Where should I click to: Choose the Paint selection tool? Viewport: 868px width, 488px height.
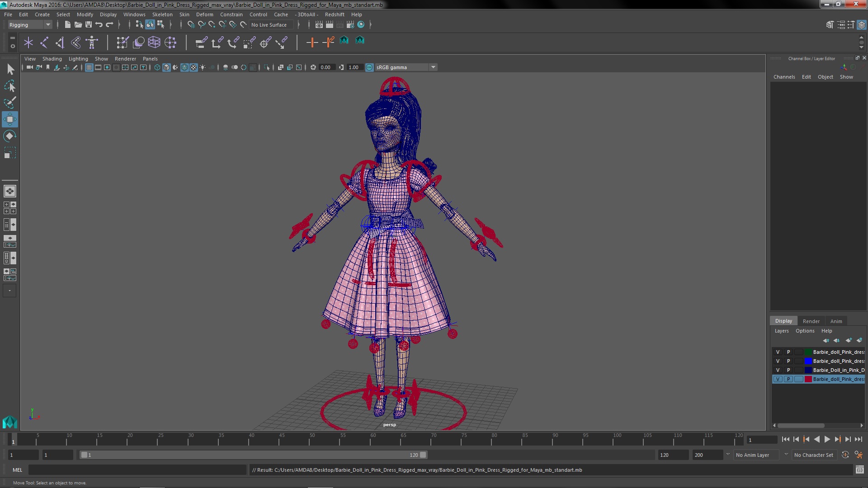(10, 103)
